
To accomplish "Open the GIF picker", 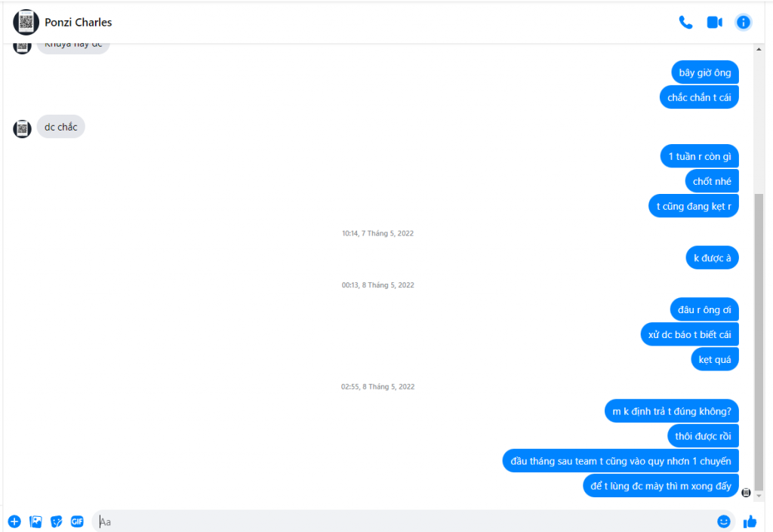I will tap(78, 521).
